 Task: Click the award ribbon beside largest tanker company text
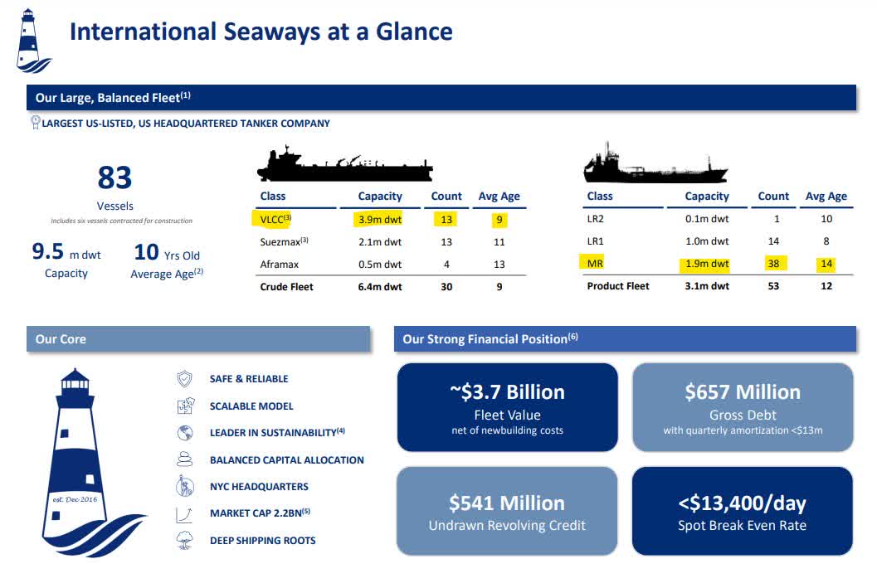(35, 122)
